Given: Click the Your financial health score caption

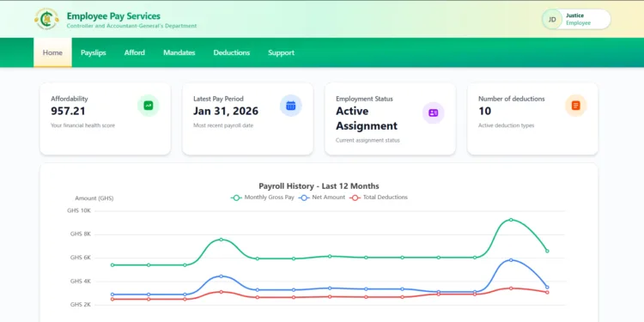Looking at the screenshot, I should [x=83, y=125].
